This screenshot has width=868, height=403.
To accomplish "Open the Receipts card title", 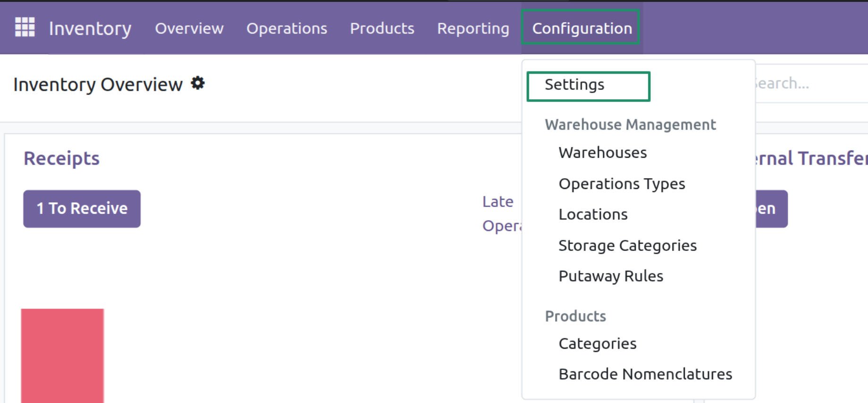I will [x=62, y=158].
